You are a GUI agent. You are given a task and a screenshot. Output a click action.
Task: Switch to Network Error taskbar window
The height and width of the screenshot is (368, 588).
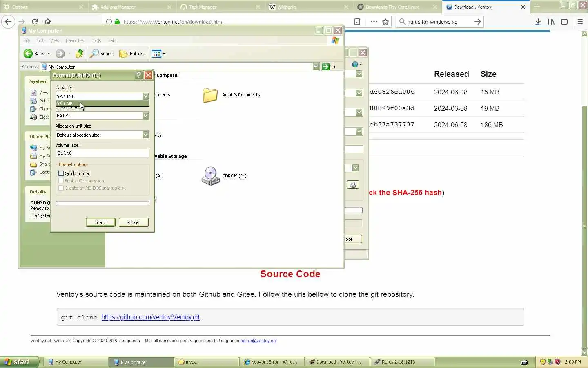pyautogui.click(x=272, y=362)
